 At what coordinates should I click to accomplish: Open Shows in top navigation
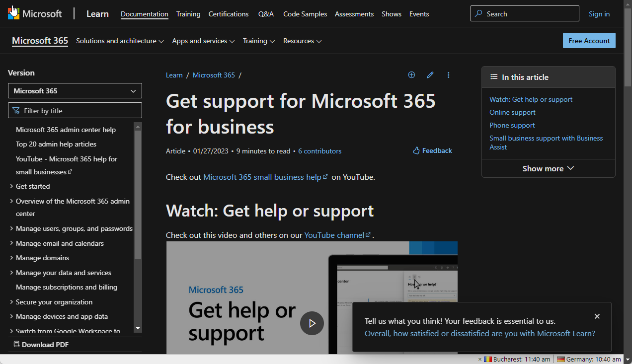tap(392, 14)
